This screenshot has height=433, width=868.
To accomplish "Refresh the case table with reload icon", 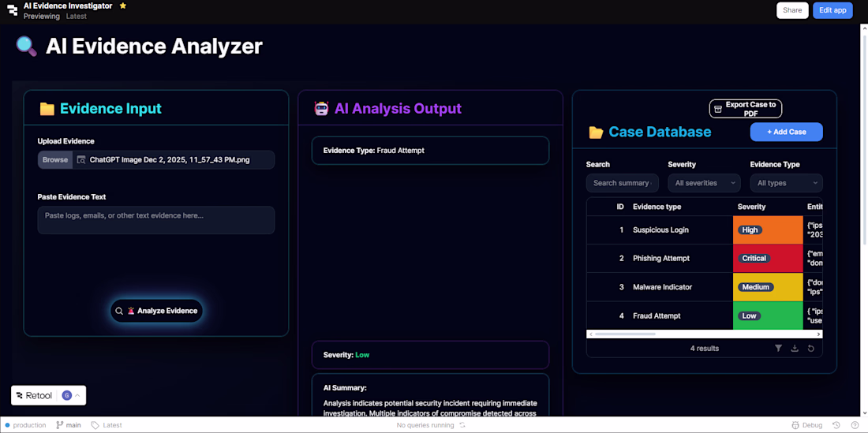I will [x=810, y=349].
